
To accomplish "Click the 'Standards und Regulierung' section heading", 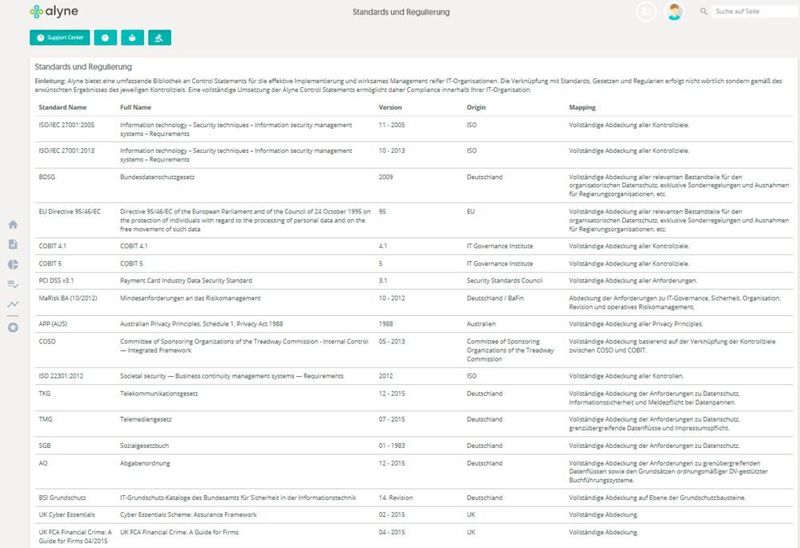I will tap(83, 67).
